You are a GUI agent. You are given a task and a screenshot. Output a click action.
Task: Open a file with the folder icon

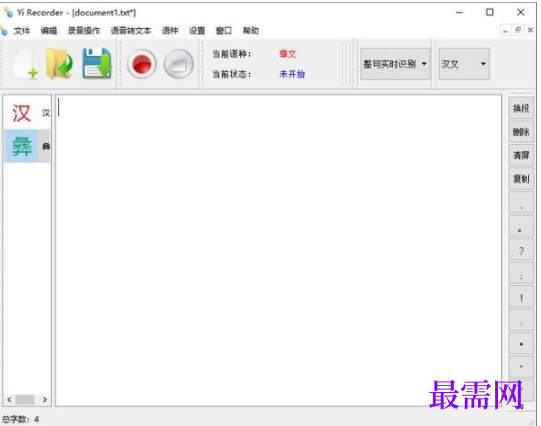tap(60, 64)
